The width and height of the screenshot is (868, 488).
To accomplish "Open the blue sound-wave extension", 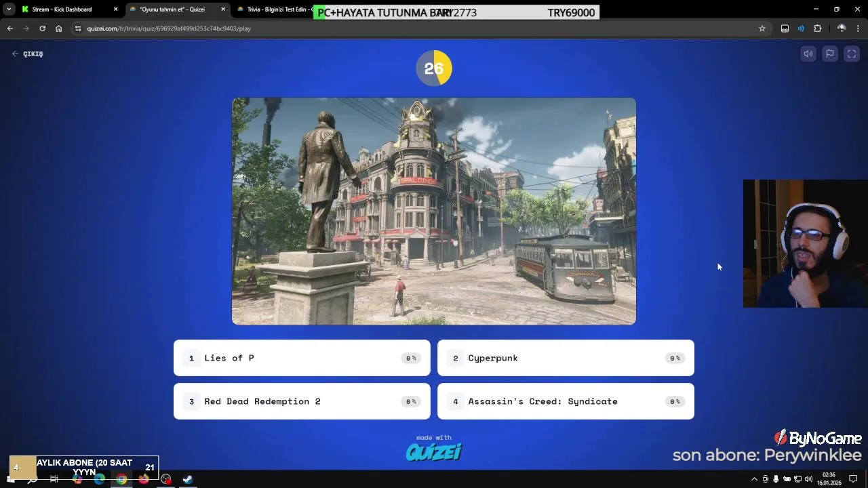I will 801,28.
